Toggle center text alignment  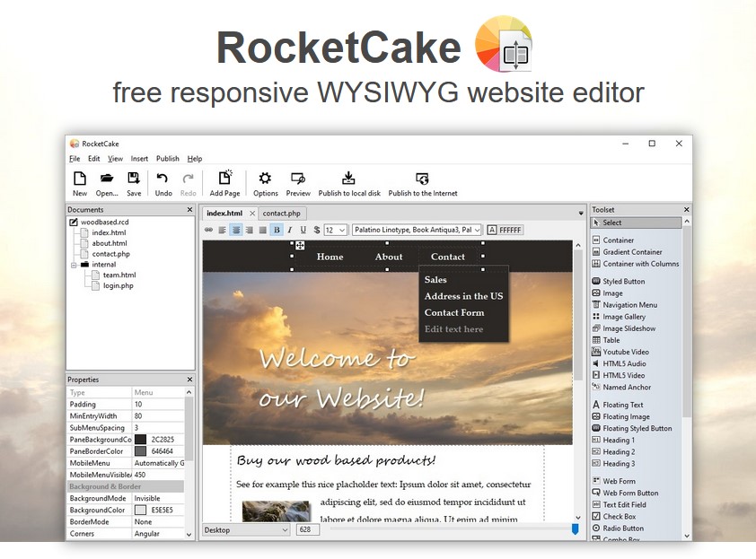pyautogui.click(x=235, y=230)
